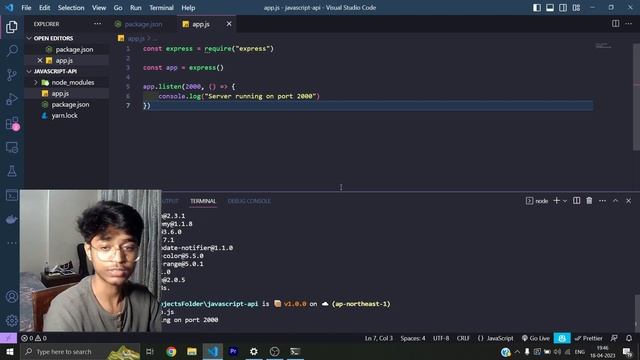Collapse the OPEN EDITORS section
Viewport: 640px width, 360px height.
tap(29, 38)
